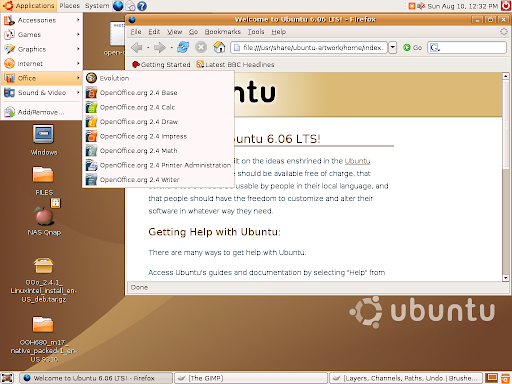Expand the address bar URL dropdown
This screenshot has width=512, height=384.
393,47
